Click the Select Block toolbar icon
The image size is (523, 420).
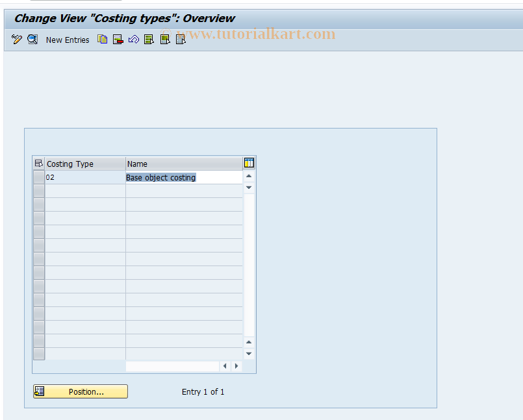click(164, 40)
